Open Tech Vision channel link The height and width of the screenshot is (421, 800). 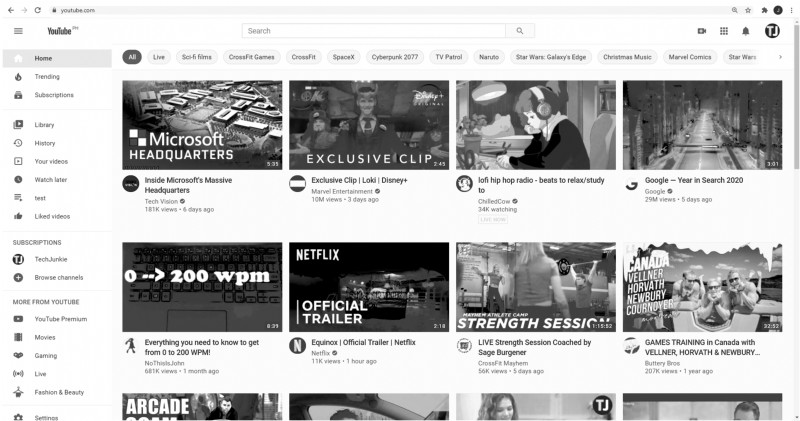point(161,202)
